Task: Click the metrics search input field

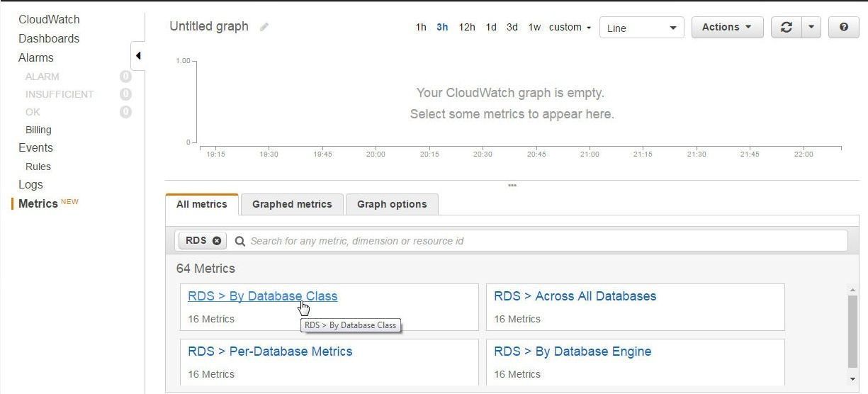Action: coord(546,241)
